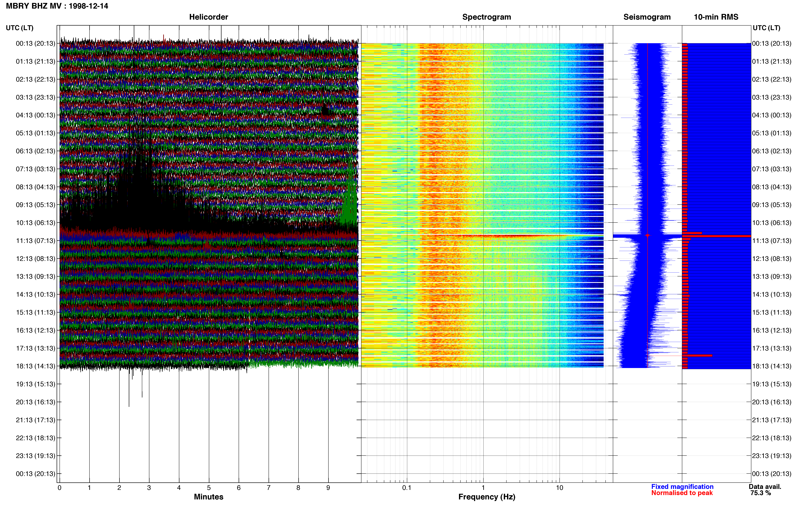Click 08:13 (04:13) label beside the Helicorder
This screenshot has width=812, height=508.
point(36,187)
